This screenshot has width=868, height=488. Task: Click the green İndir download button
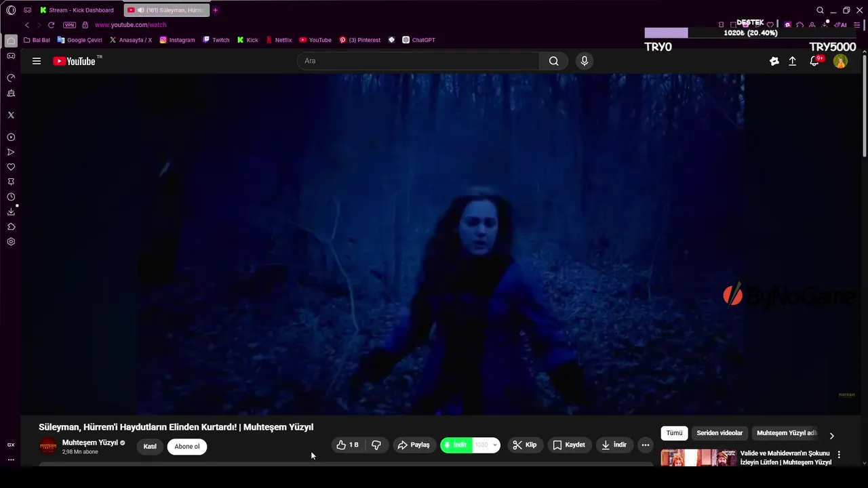(x=456, y=445)
